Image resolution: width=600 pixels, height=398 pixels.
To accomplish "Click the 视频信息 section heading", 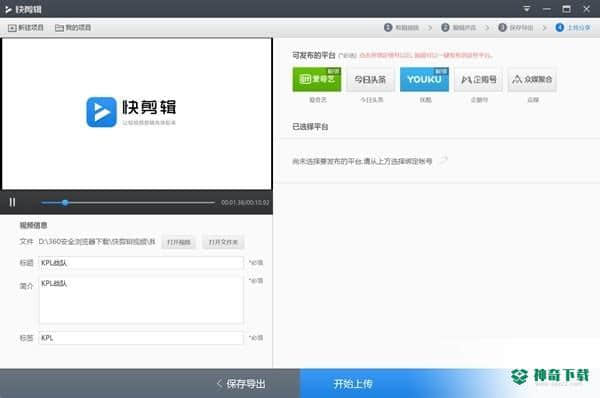I will pyautogui.click(x=33, y=225).
